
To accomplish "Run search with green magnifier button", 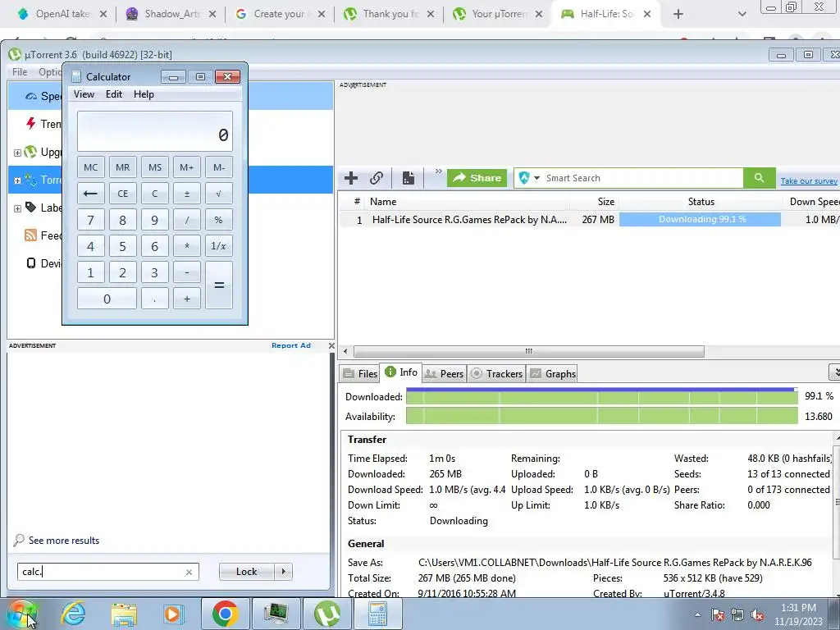I will [x=759, y=178].
